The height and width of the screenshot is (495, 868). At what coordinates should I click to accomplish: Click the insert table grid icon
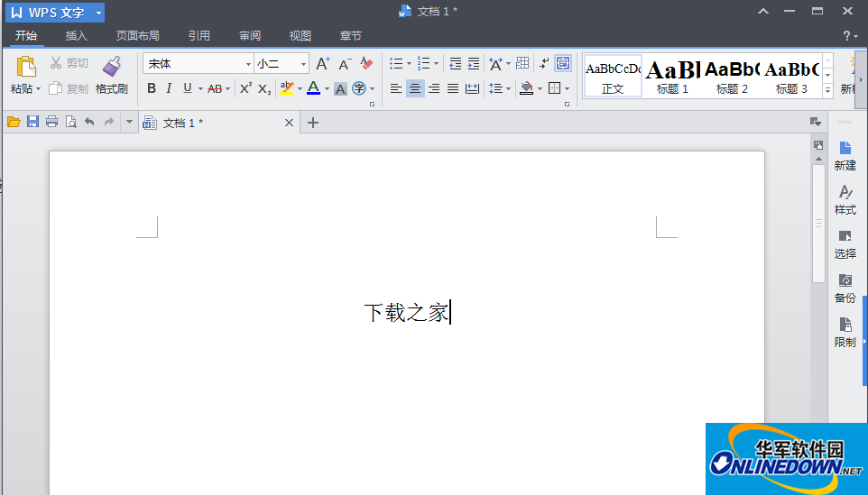[x=522, y=64]
